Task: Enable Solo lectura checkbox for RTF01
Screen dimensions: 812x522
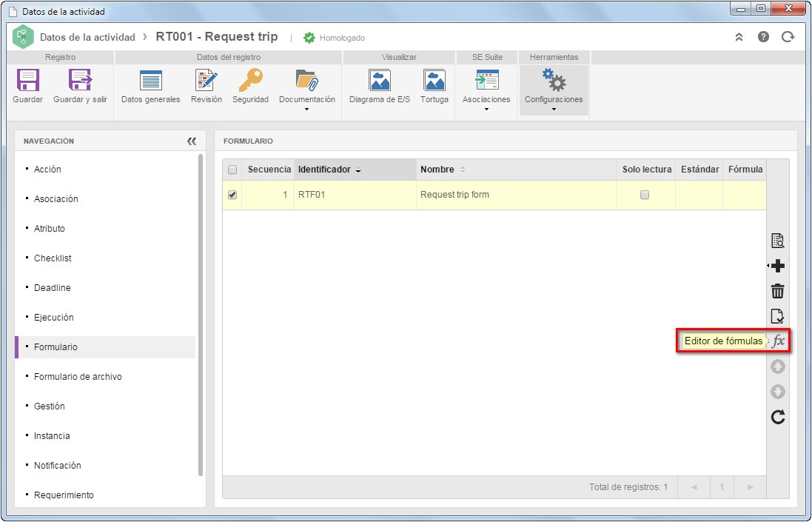Action: point(645,195)
